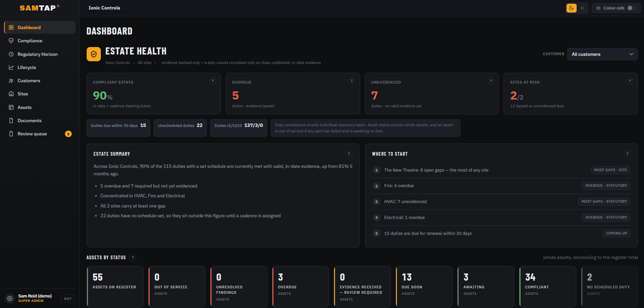Click COMING UP tag

pyautogui.click(x=616, y=233)
